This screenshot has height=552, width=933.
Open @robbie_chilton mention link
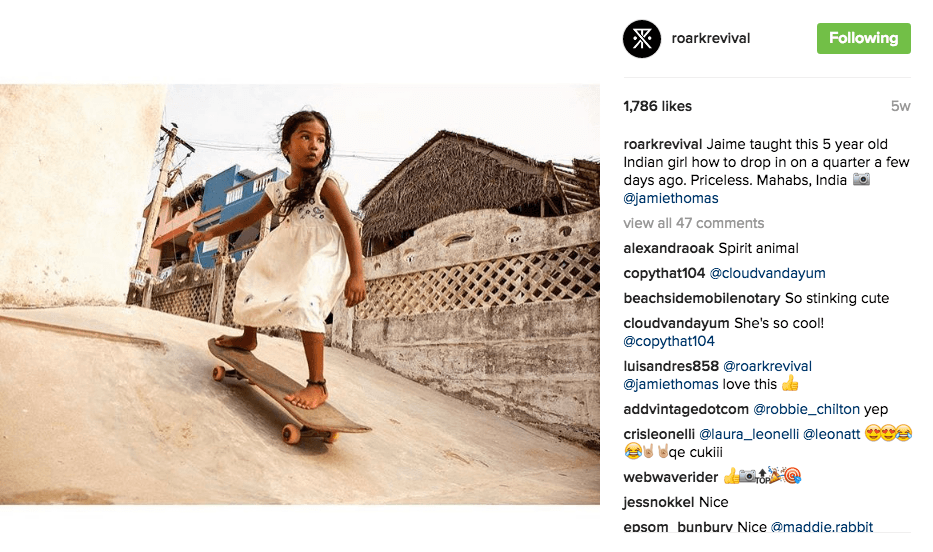[809, 409]
